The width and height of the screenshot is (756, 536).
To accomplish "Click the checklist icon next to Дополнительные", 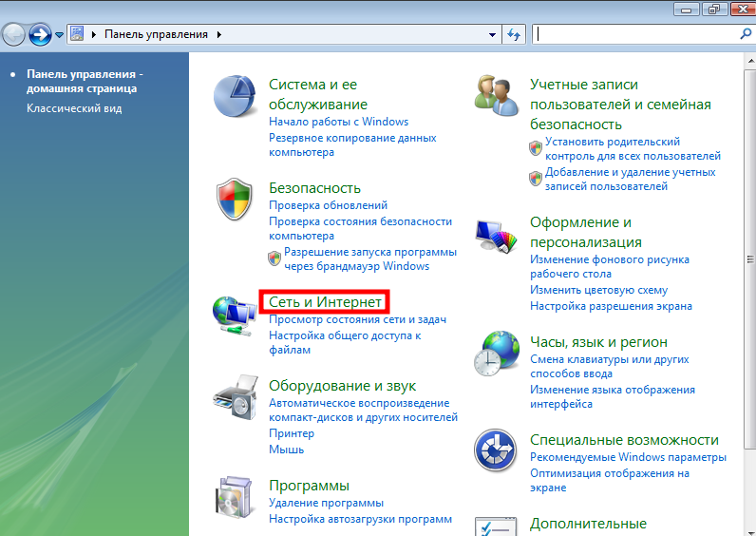I will click(x=496, y=526).
